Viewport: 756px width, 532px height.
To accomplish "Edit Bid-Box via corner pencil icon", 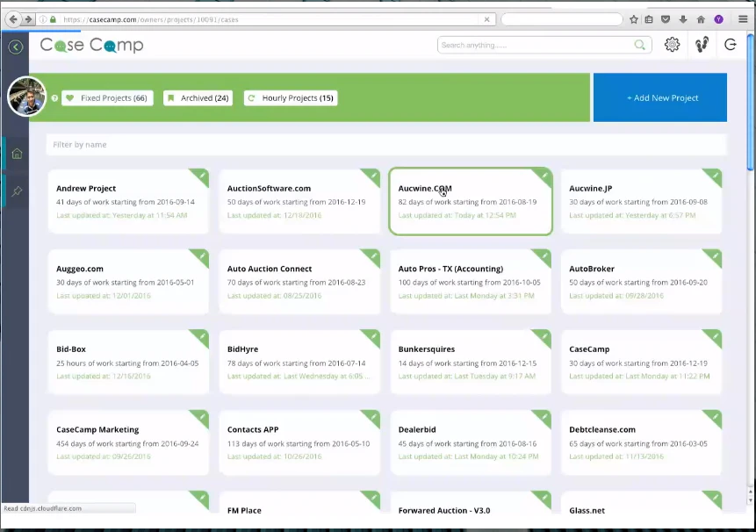I will (x=202, y=336).
